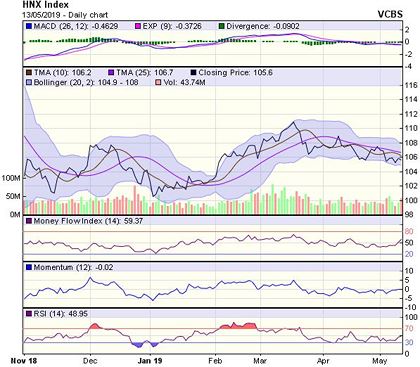Click the 80 level on Money Flow axis
420x367 pixels.
pyautogui.click(x=409, y=231)
